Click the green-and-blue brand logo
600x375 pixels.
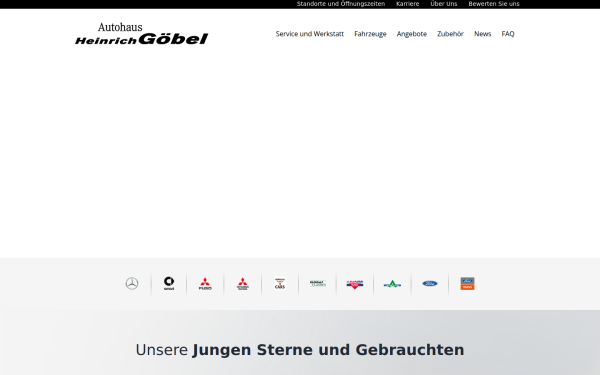[392, 284]
